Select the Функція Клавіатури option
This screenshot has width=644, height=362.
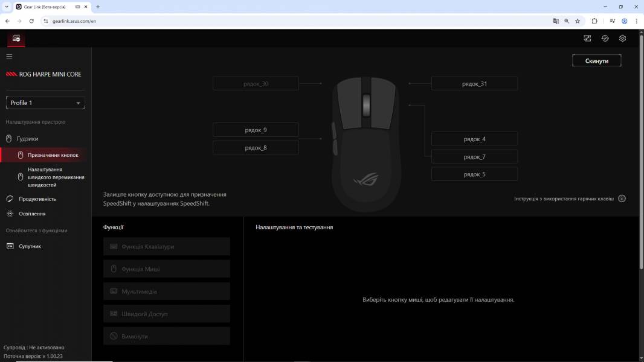pyautogui.click(x=167, y=246)
